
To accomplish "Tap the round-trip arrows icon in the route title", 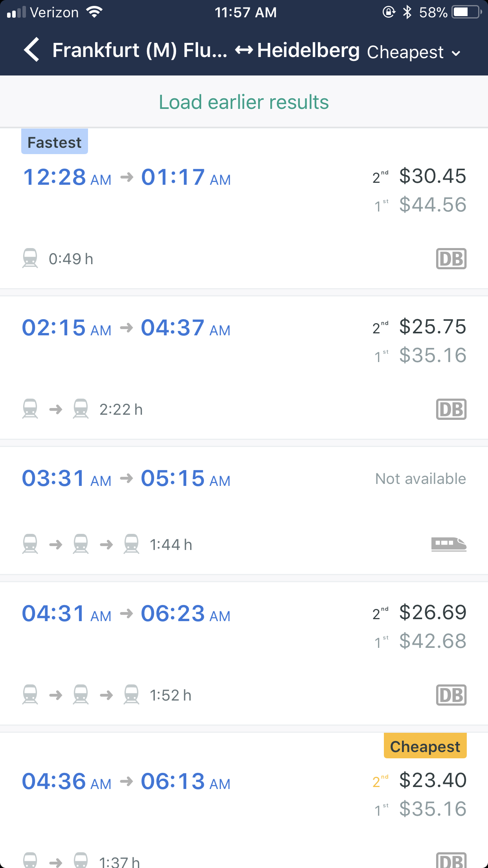I will [244, 50].
